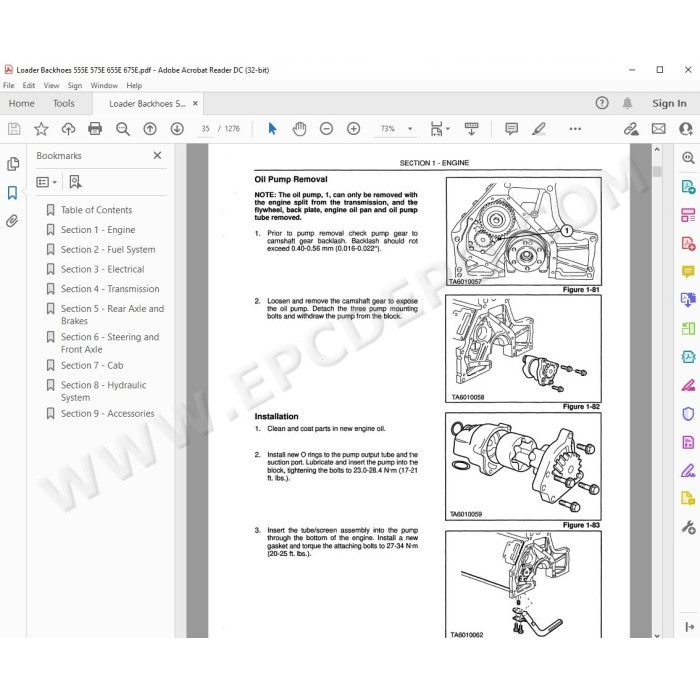Open page thumbnails panel

(13, 164)
